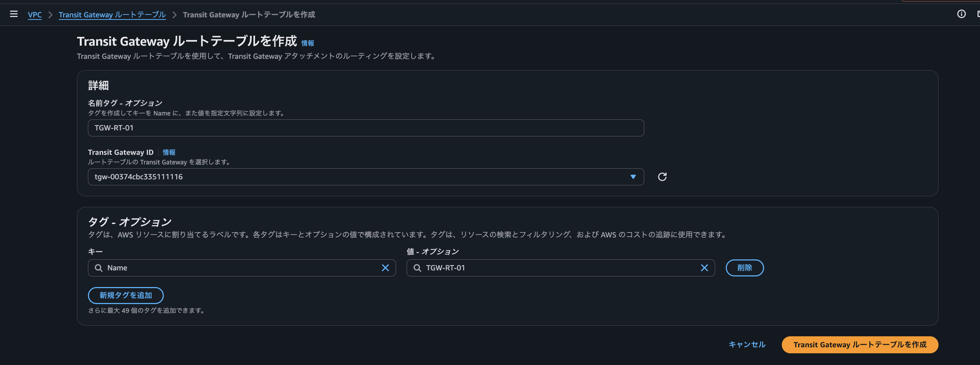This screenshot has height=365, width=980.
Task: Click the 削除 button to remove the tag
Action: pos(745,268)
